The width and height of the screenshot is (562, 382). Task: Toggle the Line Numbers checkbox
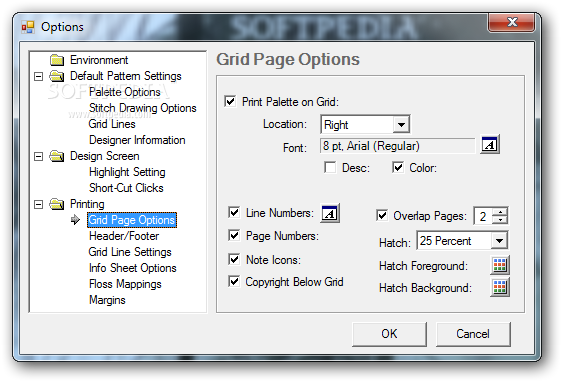[234, 213]
